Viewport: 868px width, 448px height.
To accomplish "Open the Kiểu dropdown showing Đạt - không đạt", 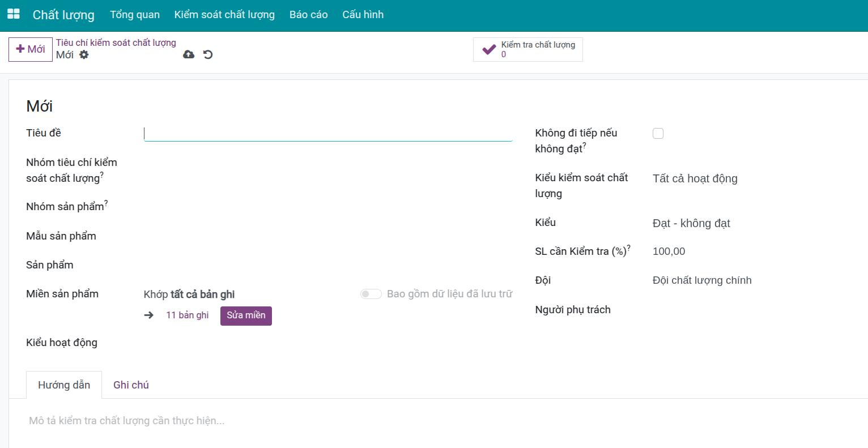I will coord(751,223).
